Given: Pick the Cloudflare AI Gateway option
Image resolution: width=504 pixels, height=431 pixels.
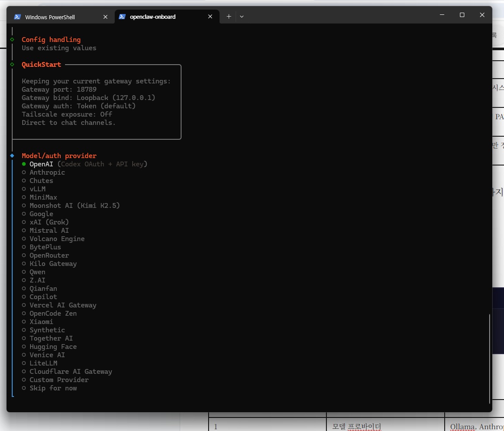Looking at the screenshot, I should (70, 372).
